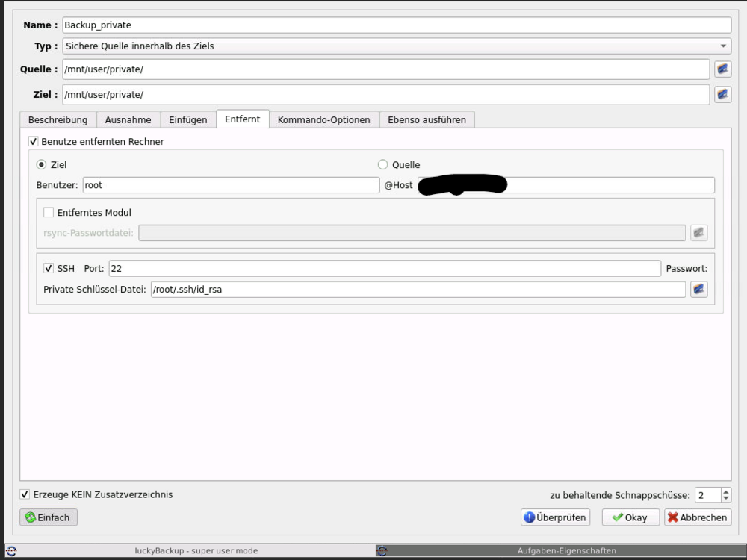Browse for the Quelle source folder

click(x=722, y=69)
